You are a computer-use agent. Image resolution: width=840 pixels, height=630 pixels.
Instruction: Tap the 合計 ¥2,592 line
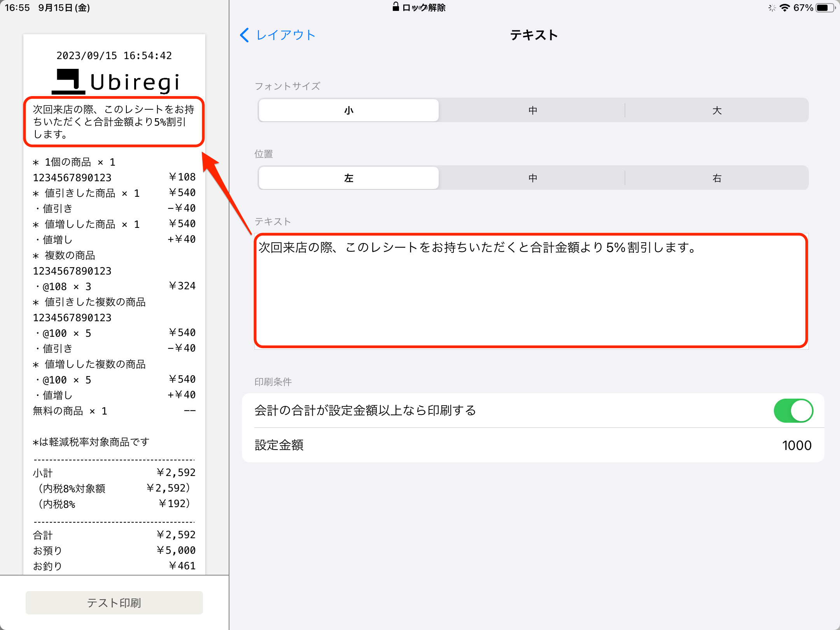point(114,535)
